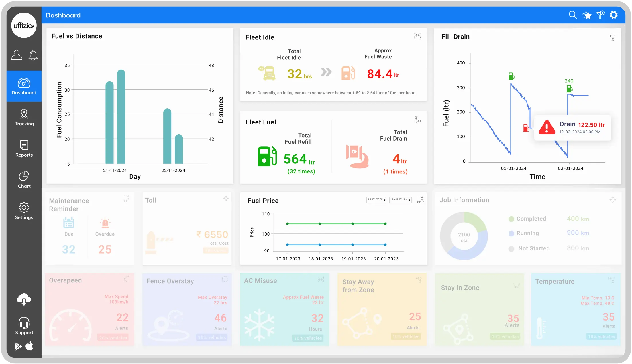Click the Apple App Store icon

click(x=29, y=346)
